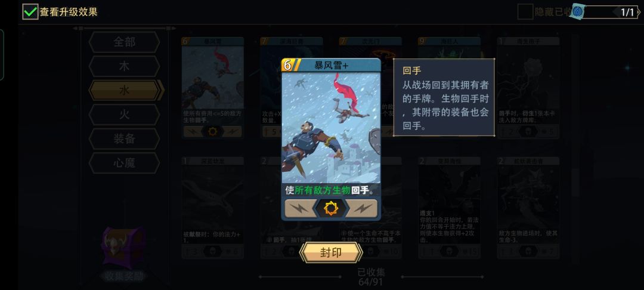Click the 暴风雪+ card artwork

pyautogui.click(x=331, y=127)
